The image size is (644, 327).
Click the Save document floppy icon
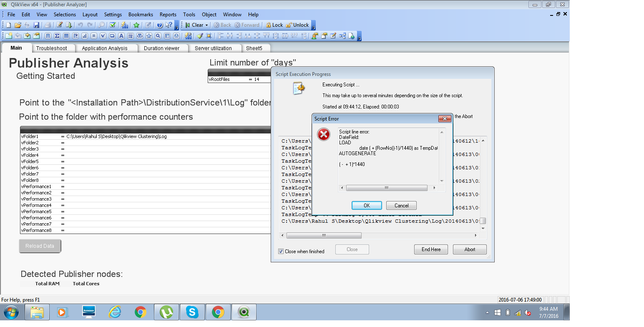pyautogui.click(x=36, y=25)
